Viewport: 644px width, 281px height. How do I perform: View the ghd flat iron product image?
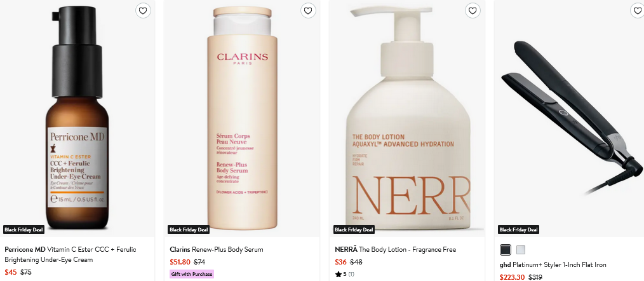pyautogui.click(x=572, y=121)
